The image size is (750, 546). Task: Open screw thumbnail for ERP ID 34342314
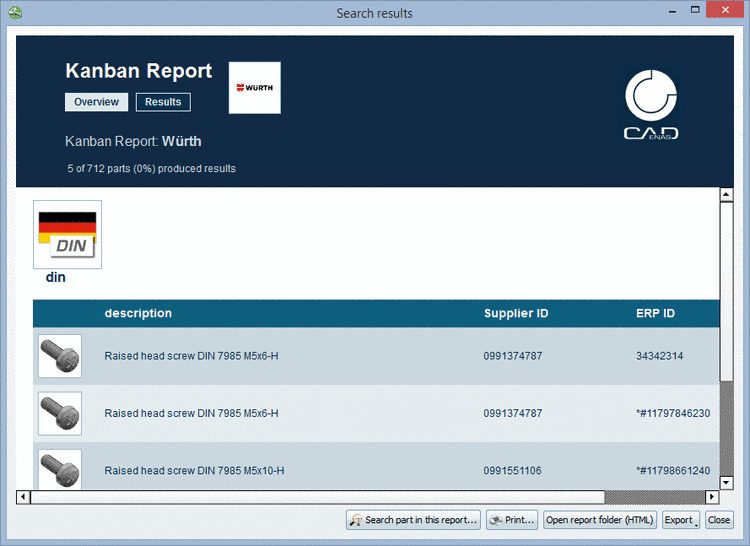60,356
